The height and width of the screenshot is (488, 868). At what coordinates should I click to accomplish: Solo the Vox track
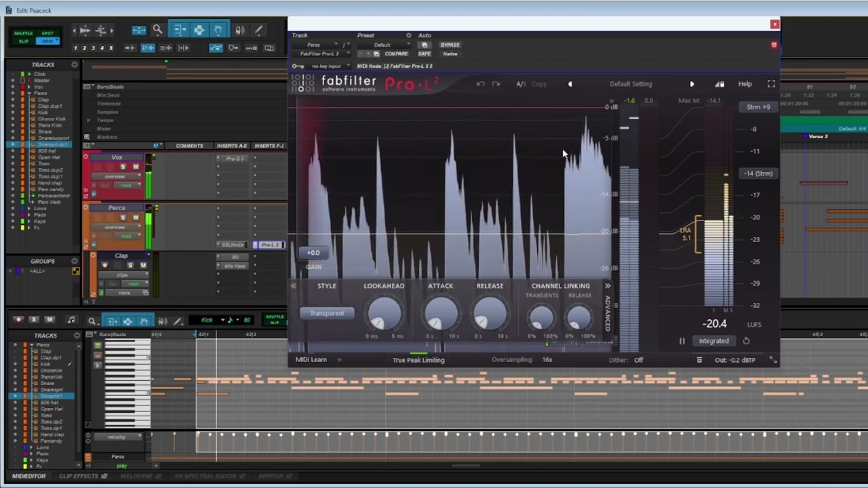point(123,167)
